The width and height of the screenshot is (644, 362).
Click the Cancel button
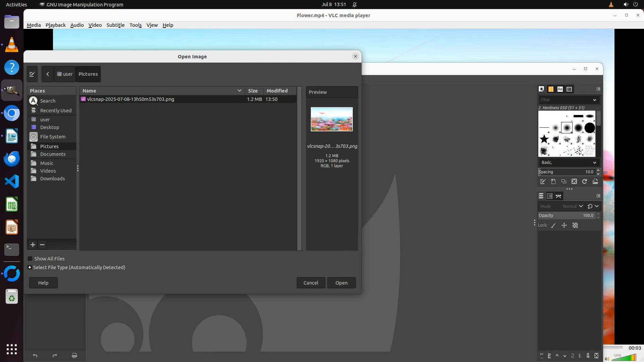311,283
